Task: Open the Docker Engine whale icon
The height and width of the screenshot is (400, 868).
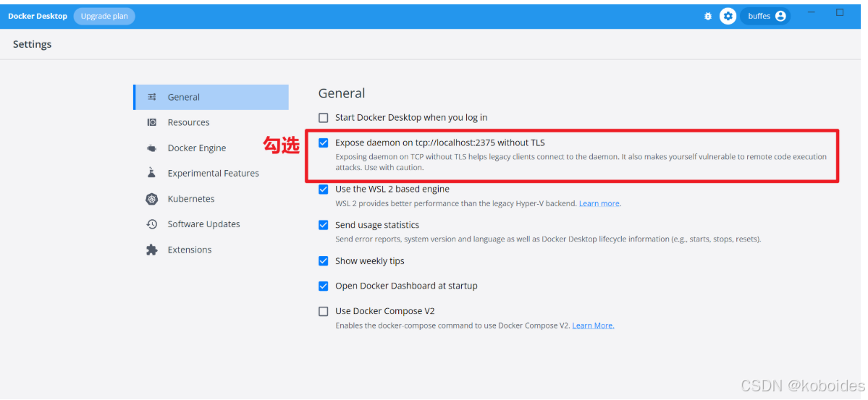Action: [x=152, y=148]
